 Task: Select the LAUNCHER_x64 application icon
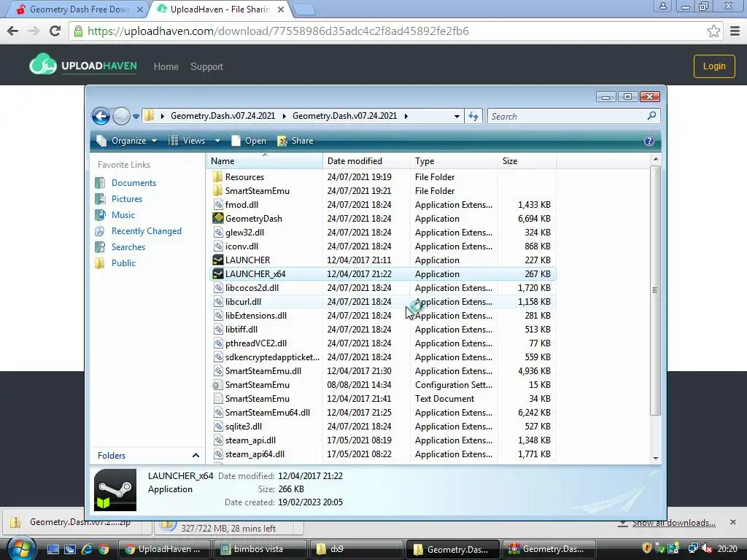(x=217, y=274)
